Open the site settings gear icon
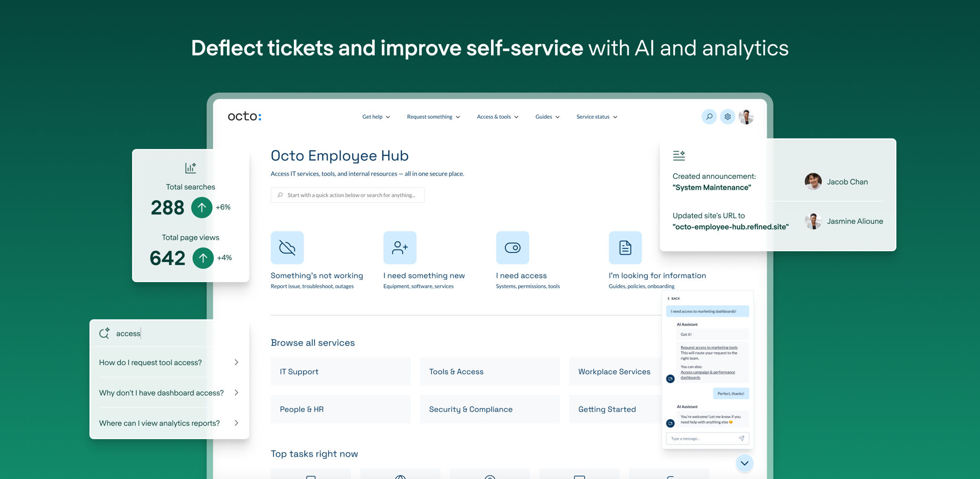 click(x=728, y=117)
